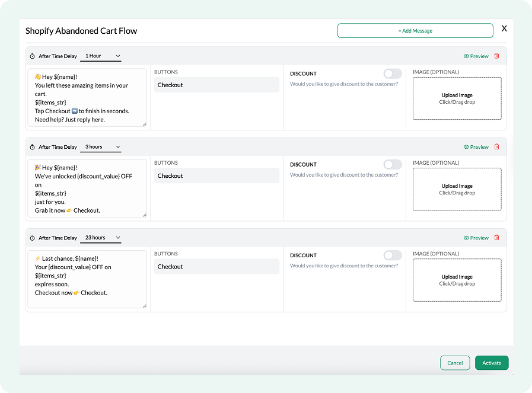Edit Checkout button field in 23 hours message
This screenshot has height=393, width=532.
[x=217, y=267]
